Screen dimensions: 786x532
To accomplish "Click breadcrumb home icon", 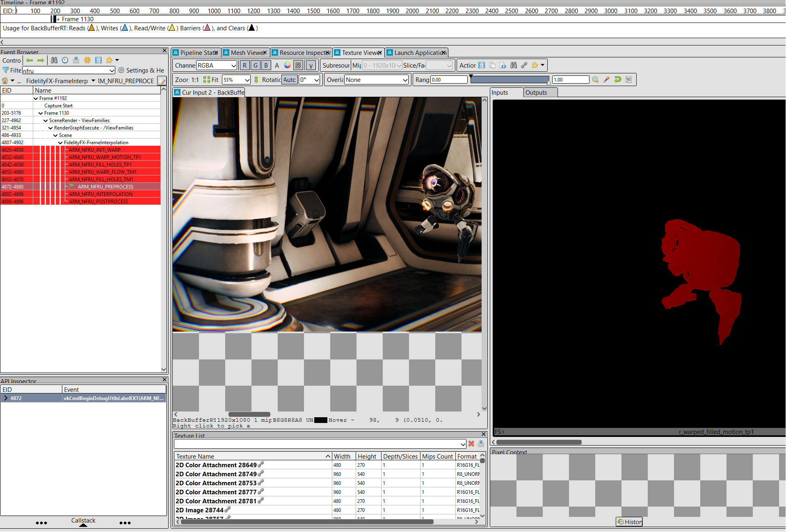I will (x=5, y=81).
